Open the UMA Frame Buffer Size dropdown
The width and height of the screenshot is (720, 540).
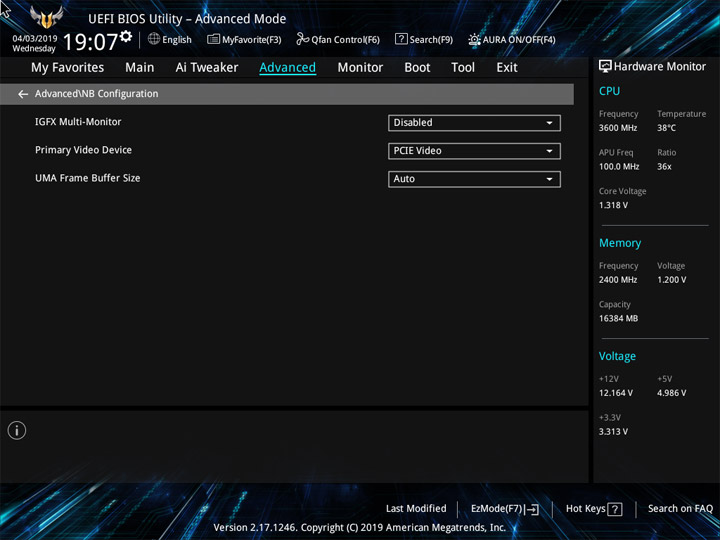point(474,179)
